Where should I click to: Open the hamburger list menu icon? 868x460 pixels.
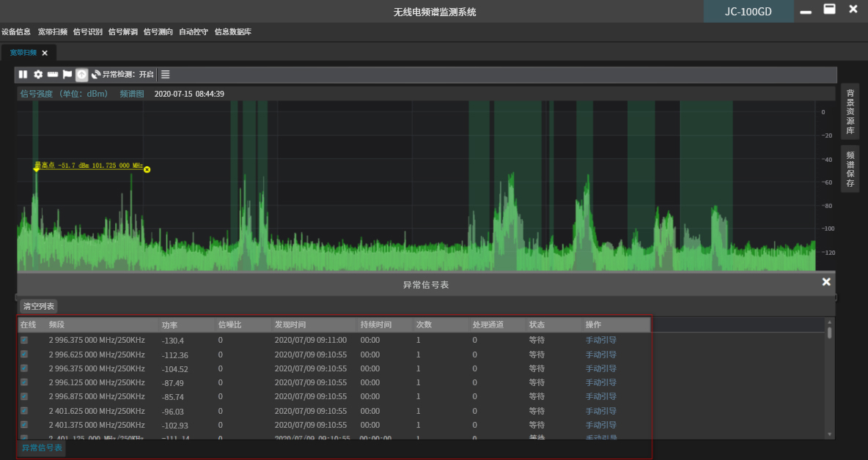(x=166, y=75)
